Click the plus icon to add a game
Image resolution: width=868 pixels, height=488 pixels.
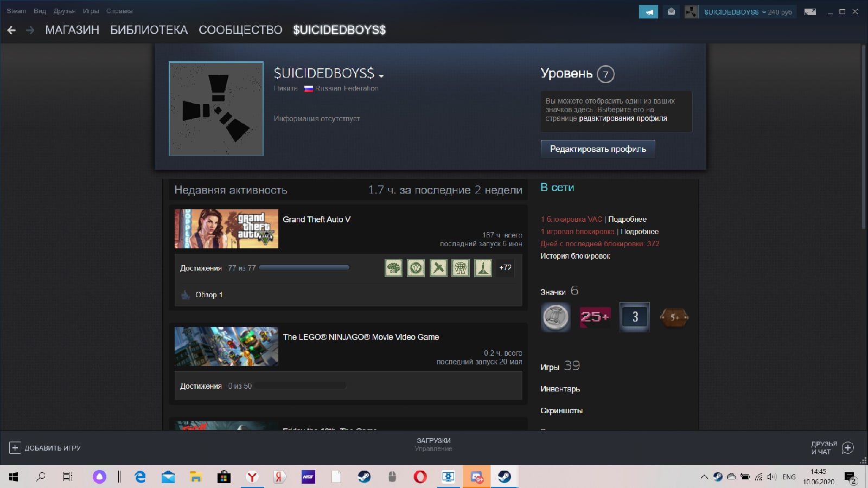point(15,448)
